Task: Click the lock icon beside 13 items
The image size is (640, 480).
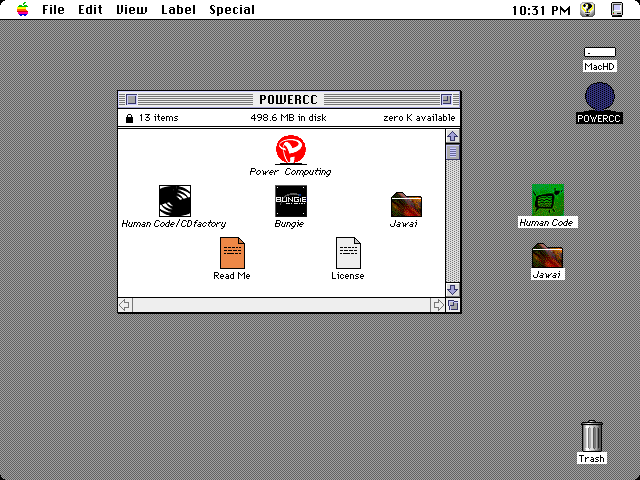Action: [x=129, y=118]
